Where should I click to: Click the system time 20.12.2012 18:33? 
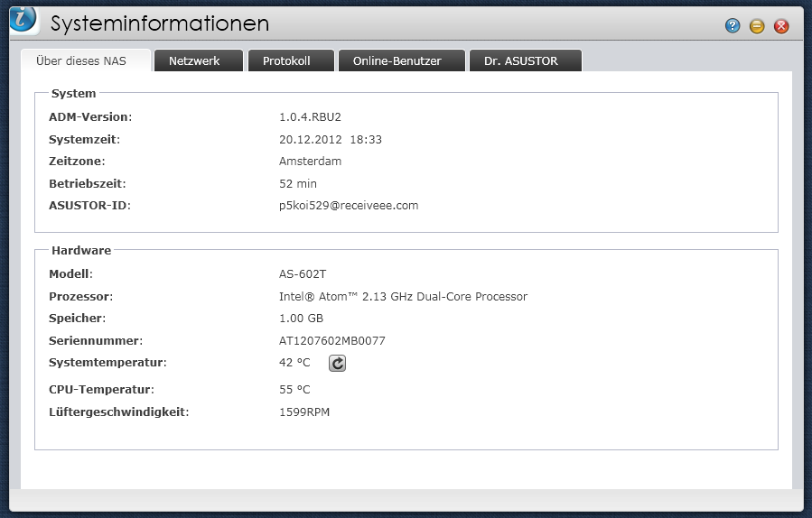pyautogui.click(x=331, y=140)
